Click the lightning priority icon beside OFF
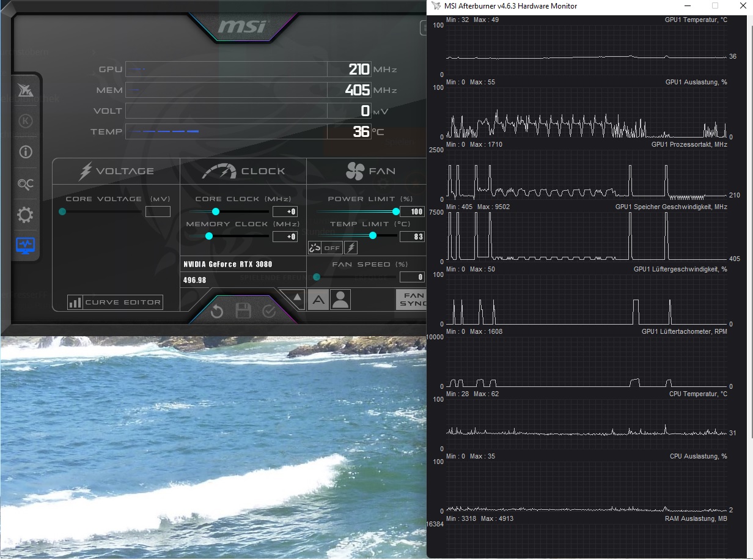The width and height of the screenshot is (753, 560). [x=351, y=248]
